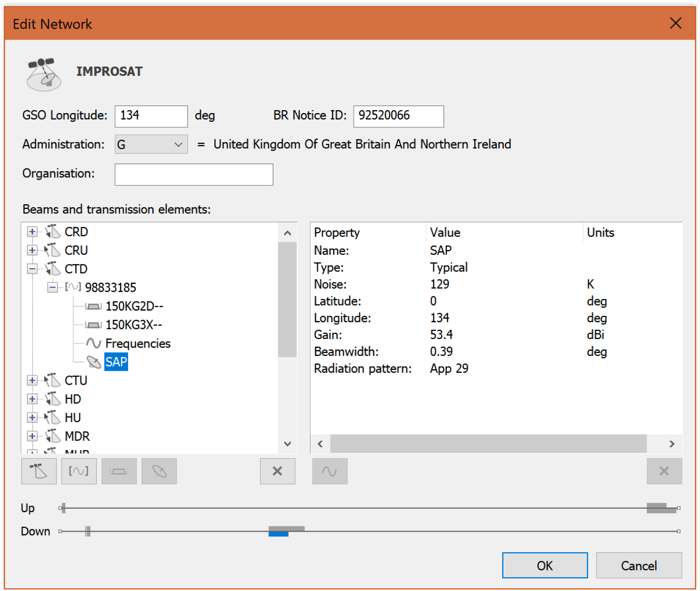Viewport: 700px width, 591px height.
Task: Click the delete X button under beams tree
Action: [277, 471]
